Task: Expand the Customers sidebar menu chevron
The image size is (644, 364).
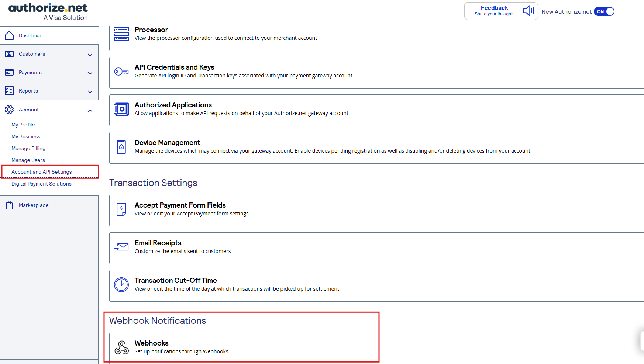Action: [90, 55]
